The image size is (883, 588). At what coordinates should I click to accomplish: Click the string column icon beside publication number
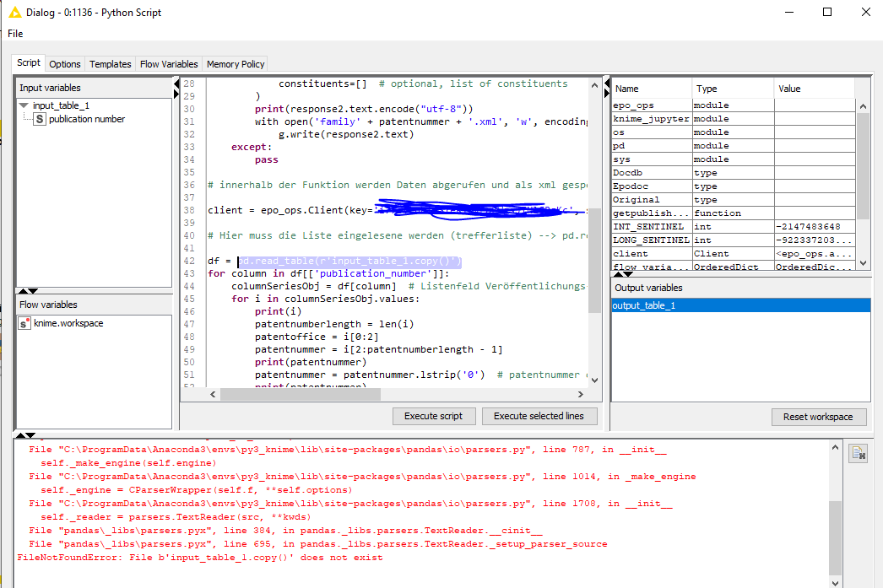click(x=40, y=119)
